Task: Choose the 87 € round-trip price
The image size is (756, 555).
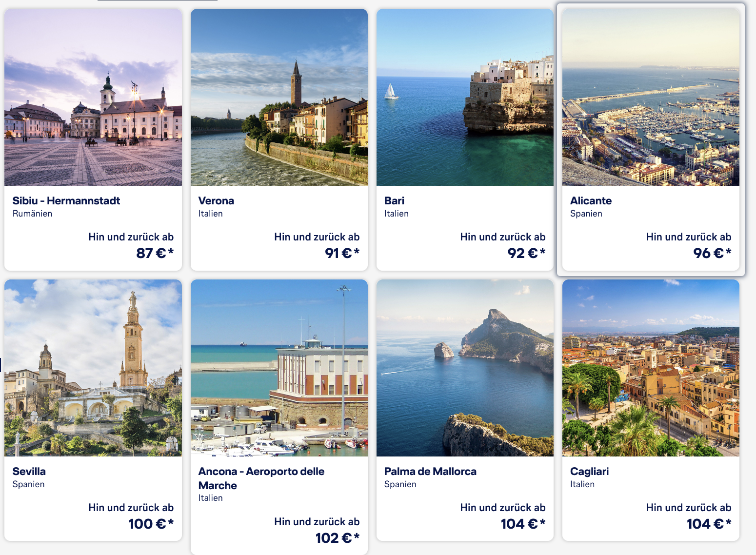Action: coord(155,253)
